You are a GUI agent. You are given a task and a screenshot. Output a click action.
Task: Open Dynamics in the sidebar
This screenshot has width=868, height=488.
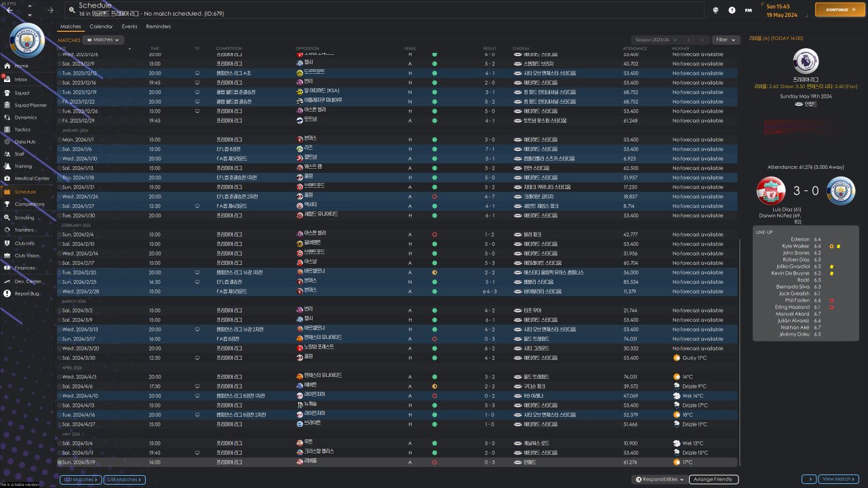pos(26,117)
